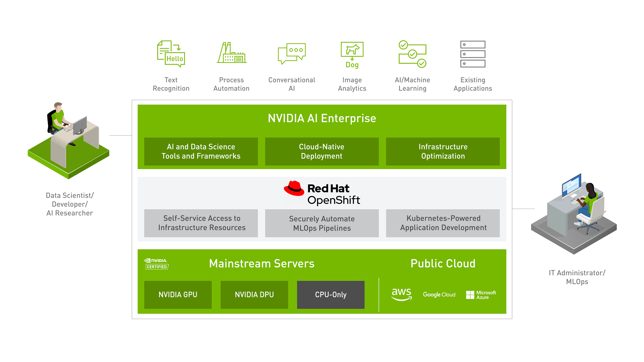
Task: Expand Kubernetes-Powered Application Development
Action: [x=445, y=225]
